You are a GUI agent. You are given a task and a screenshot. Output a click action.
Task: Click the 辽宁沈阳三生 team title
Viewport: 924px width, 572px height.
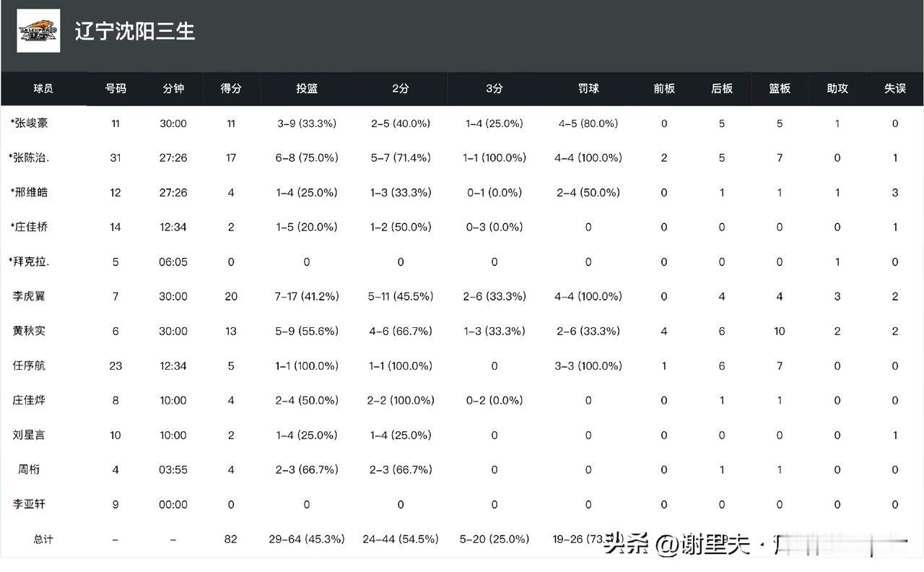pos(135,31)
